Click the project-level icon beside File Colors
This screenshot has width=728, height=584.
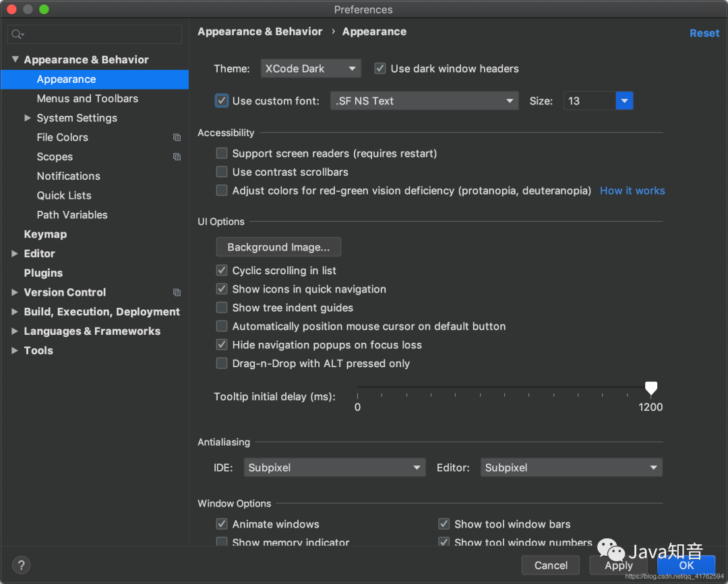(177, 137)
